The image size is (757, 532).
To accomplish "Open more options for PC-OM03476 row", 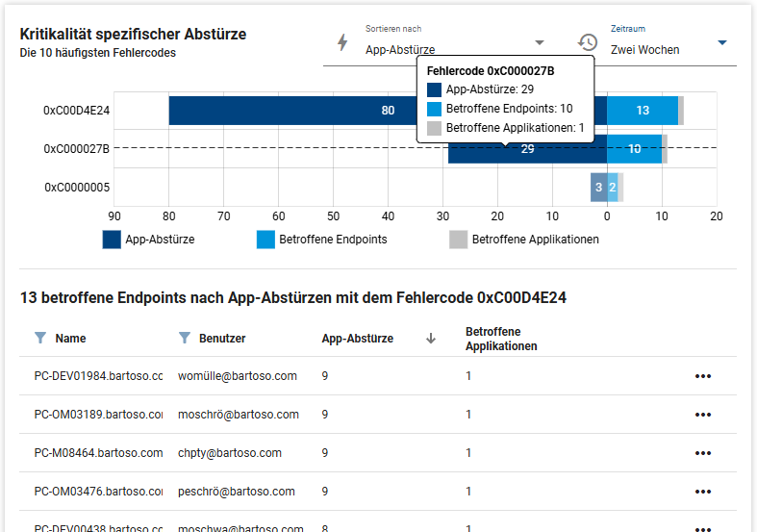I will pos(702,492).
